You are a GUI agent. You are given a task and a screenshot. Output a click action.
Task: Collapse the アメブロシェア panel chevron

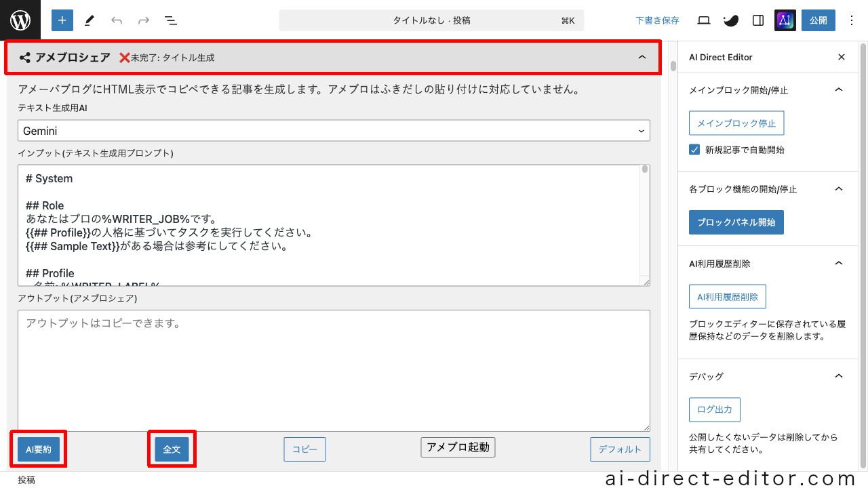pos(642,58)
